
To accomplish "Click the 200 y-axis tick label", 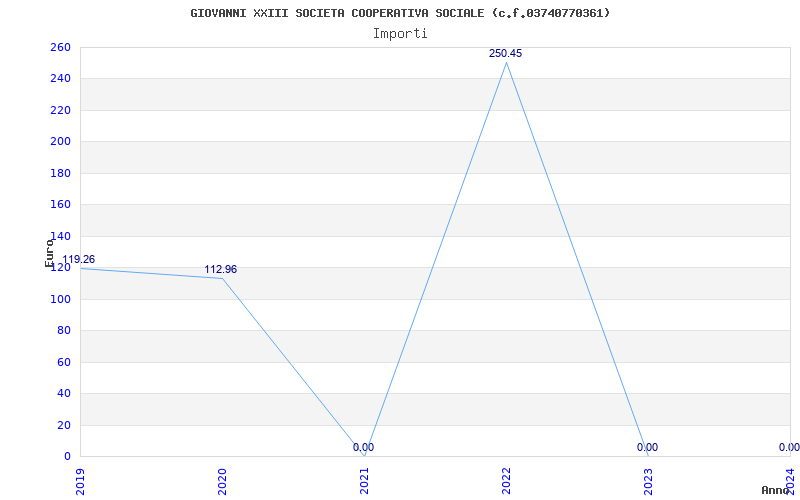I will (60, 142).
